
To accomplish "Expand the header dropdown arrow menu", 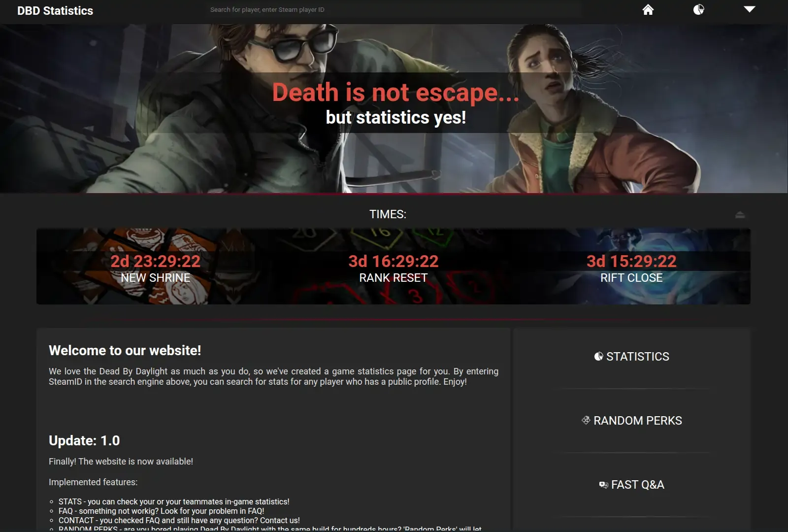I will [750, 9].
